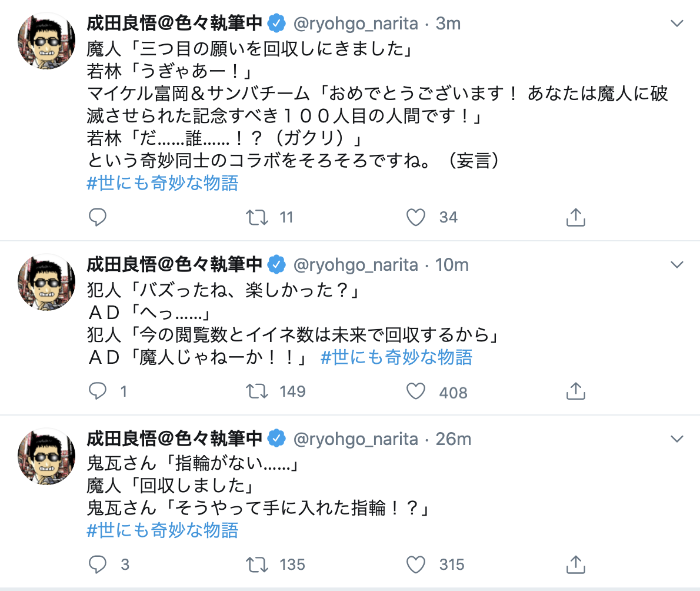Like the tweet with 315 likes
Screen dimensions: 700x591
[x=416, y=565]
